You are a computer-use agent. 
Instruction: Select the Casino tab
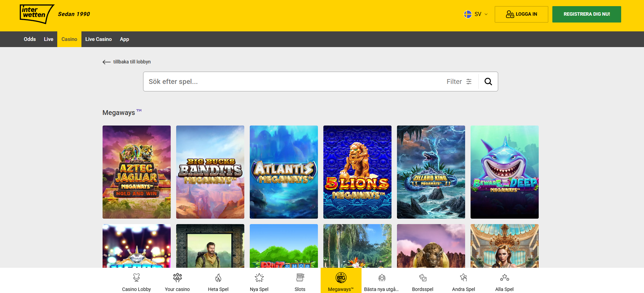[x=69, y=39]
